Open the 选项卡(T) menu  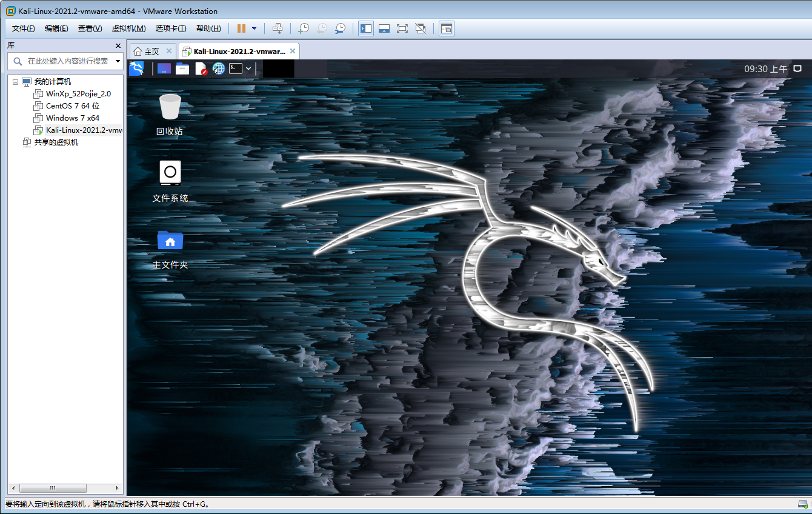click(170, 28)
